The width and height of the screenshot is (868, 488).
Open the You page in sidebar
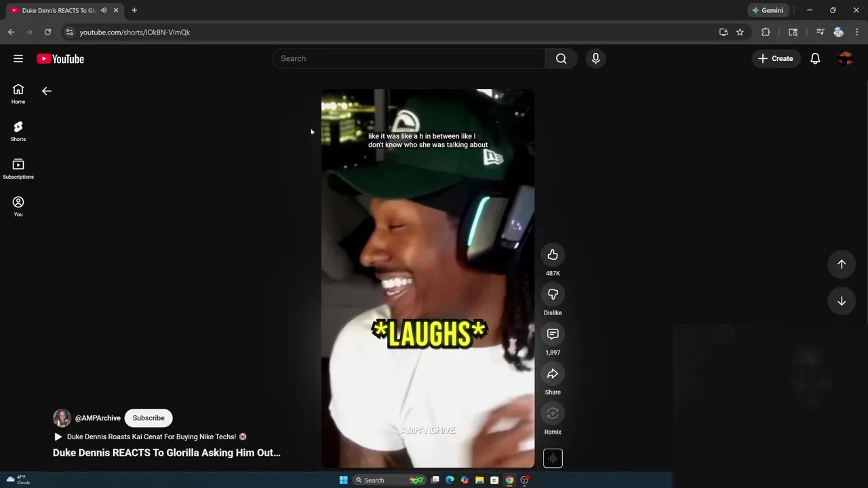coord(18,206)
